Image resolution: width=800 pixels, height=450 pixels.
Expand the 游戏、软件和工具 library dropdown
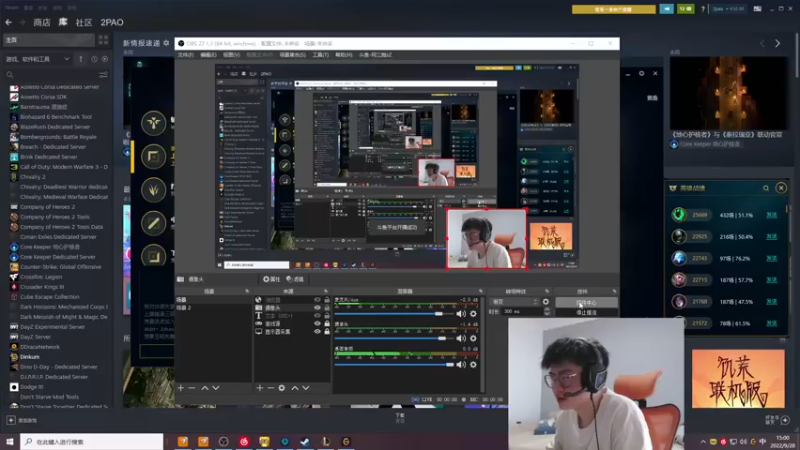[x=38, y=59]
